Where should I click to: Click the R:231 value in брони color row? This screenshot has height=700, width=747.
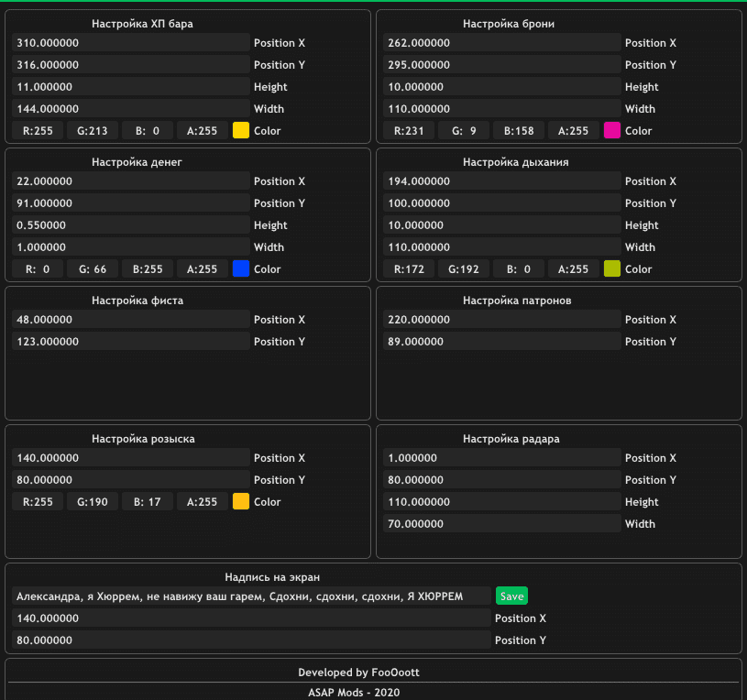click(x=409, y=131)
